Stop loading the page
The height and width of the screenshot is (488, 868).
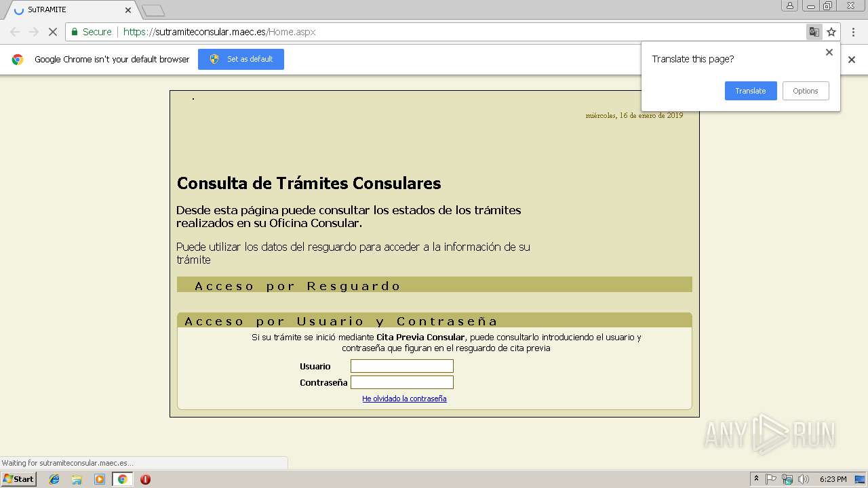[x=52, y=32]
